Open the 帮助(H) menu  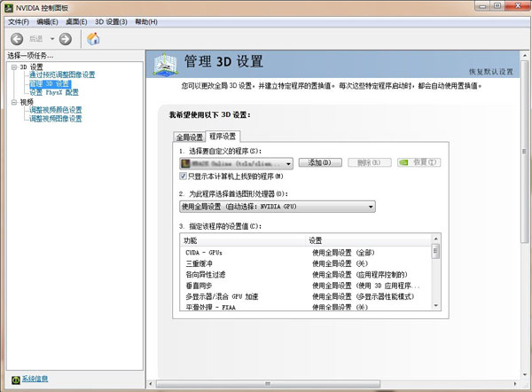pos(146,22)
